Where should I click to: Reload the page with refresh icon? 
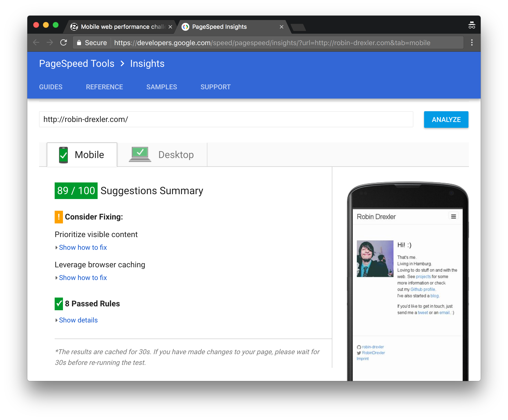63,43
